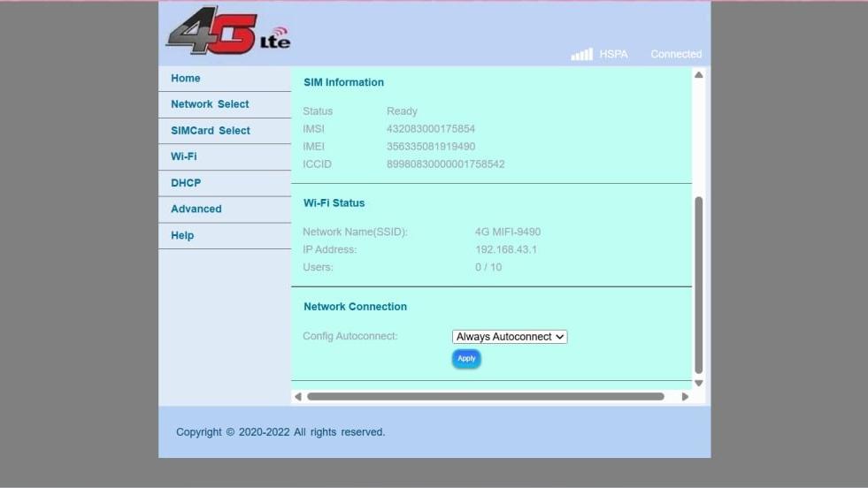The height and width of the screenshot is (488, 868).
Task: Click the HSPA network type label
Action: [613, 55]
